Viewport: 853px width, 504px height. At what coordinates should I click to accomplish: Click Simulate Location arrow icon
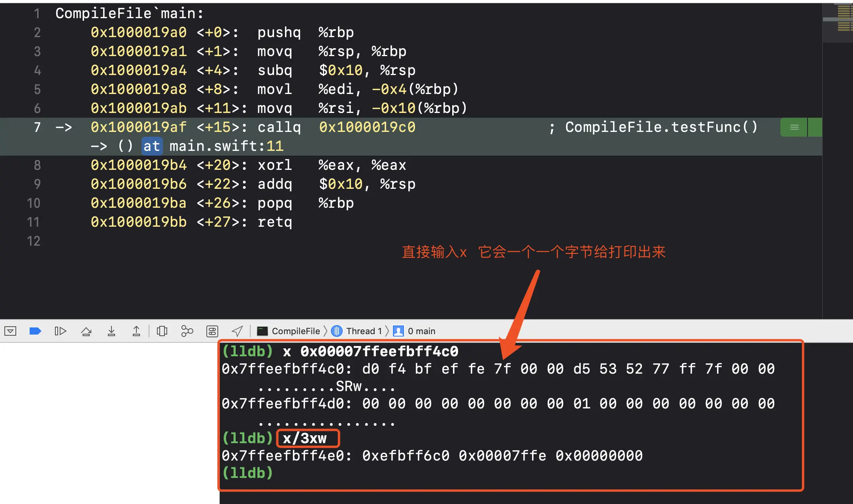[x=237, y=331]
